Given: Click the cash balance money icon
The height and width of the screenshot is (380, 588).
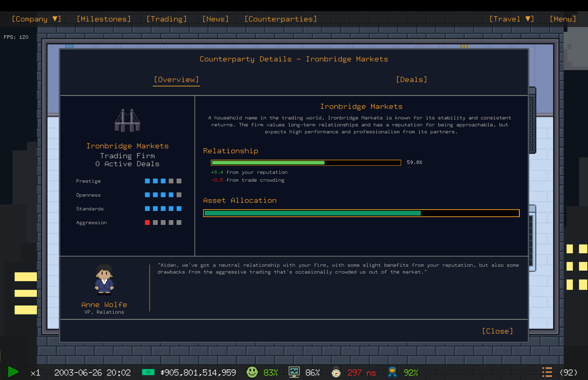Looking at the screenshot, I should coord(148,372).
